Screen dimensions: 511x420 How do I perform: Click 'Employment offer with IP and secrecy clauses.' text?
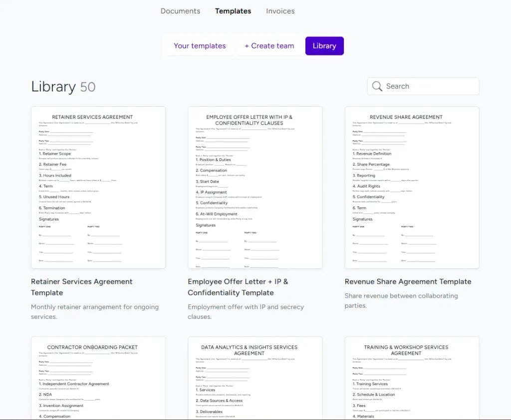[x=246, y=312]
